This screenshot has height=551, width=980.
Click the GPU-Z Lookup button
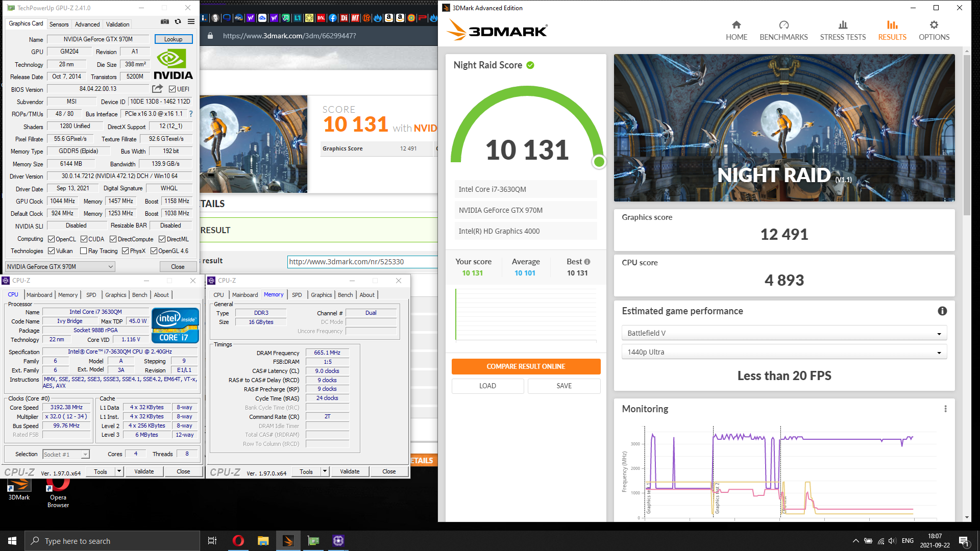coord(173,39)
